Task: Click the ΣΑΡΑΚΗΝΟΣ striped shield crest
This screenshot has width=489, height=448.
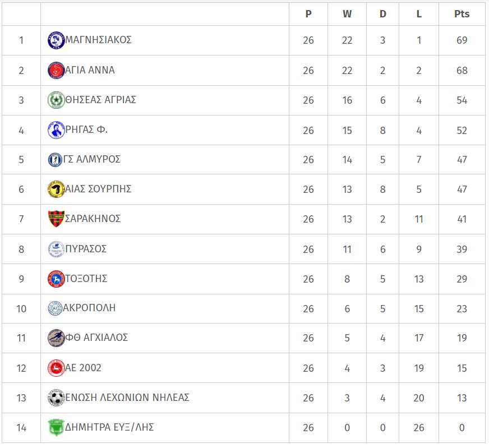Action: click(56, 219)
